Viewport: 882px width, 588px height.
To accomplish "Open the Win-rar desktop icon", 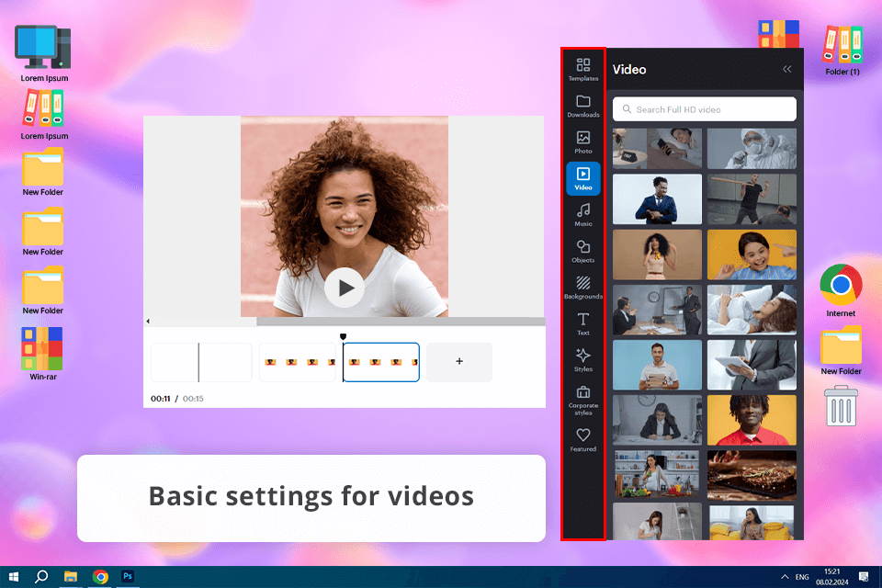I will tap(43, 354).
